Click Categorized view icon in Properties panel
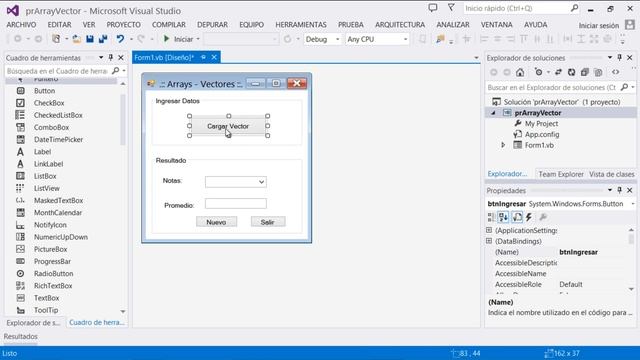The image size is (640, 360). tap(491, 217)
